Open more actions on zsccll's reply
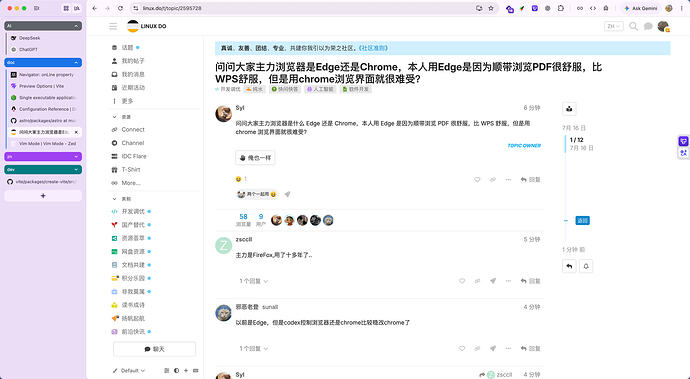Viewport: 690px width, 379px height. click(x=508, y=281)
